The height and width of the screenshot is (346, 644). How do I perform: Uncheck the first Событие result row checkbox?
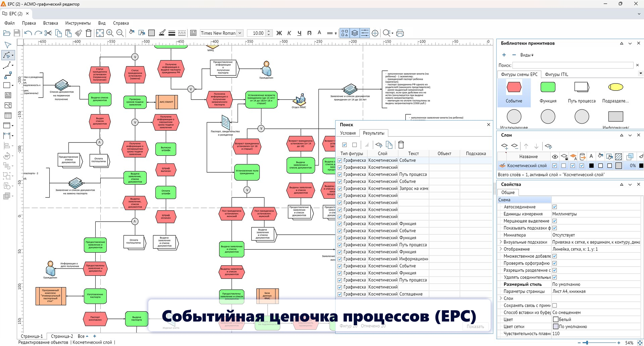(340, 161)
